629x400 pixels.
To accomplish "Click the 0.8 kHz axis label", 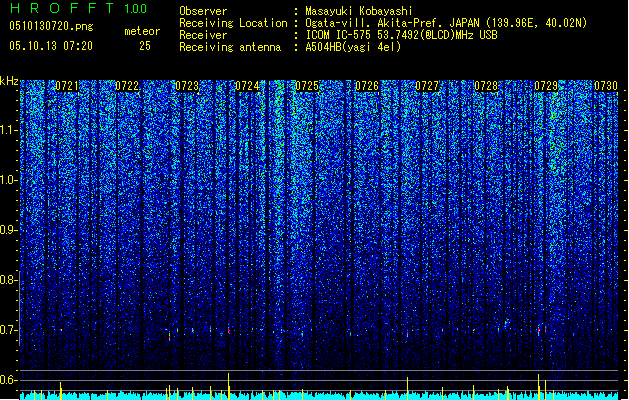I will (8, 280).
